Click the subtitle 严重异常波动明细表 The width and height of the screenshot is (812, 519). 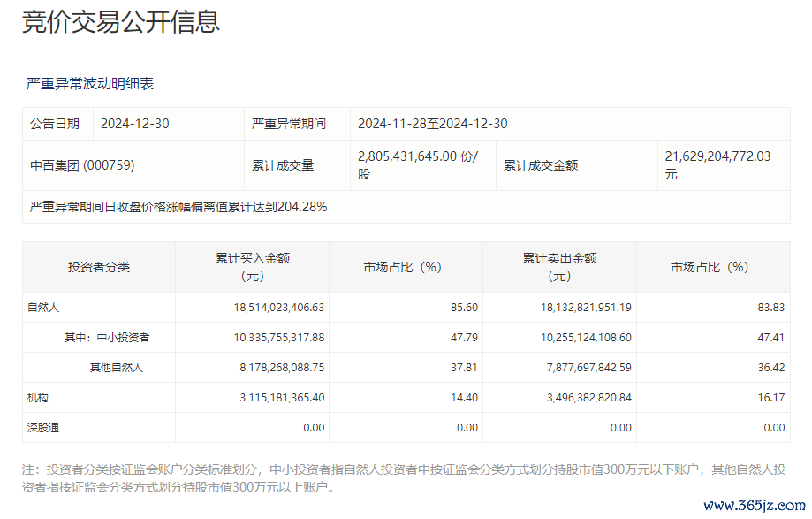coord(90,84)
